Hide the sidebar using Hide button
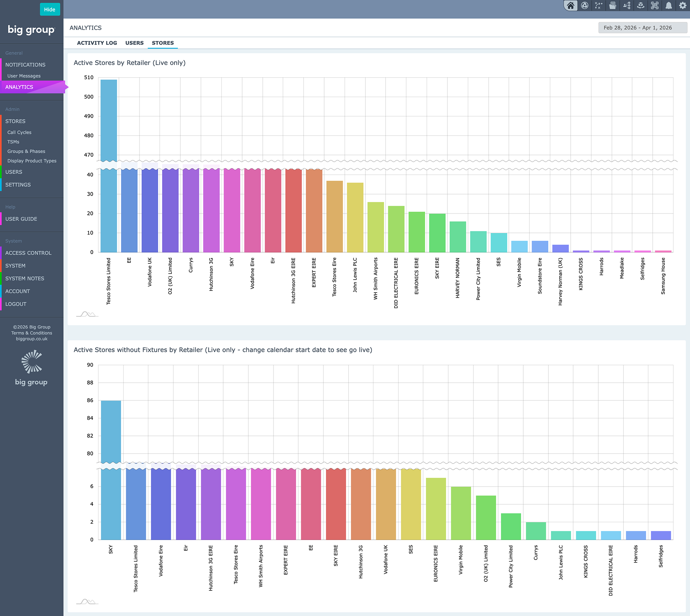Image resolution: width=690 pixels, height=616 pixels. click(50, 9)
